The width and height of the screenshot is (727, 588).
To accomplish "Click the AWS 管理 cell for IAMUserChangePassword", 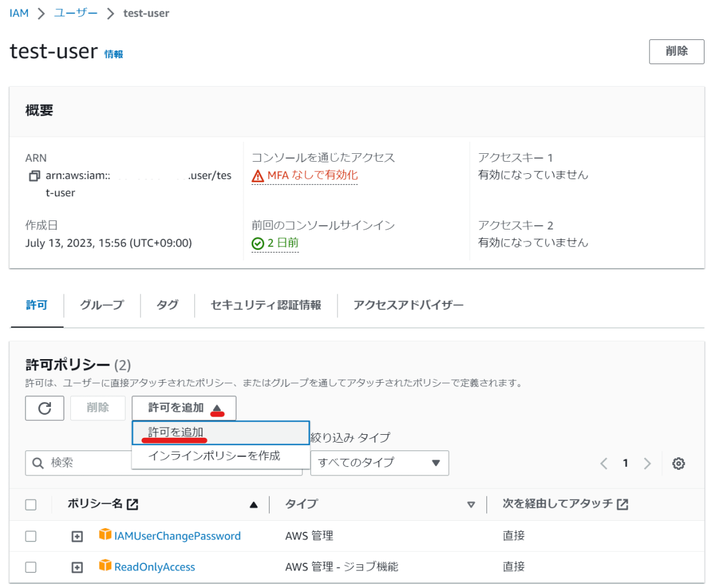I will (x=309, y=536).
